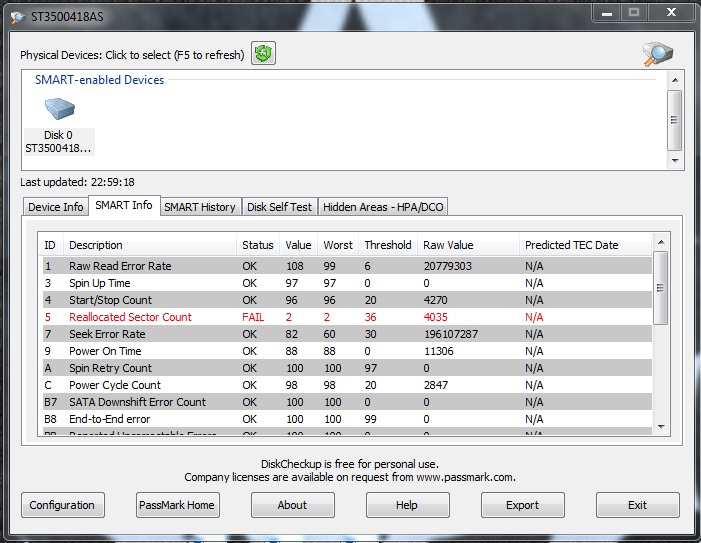Select SATA Downshift Error Count row
701x543 pixels.
click(x=347, y=402)
